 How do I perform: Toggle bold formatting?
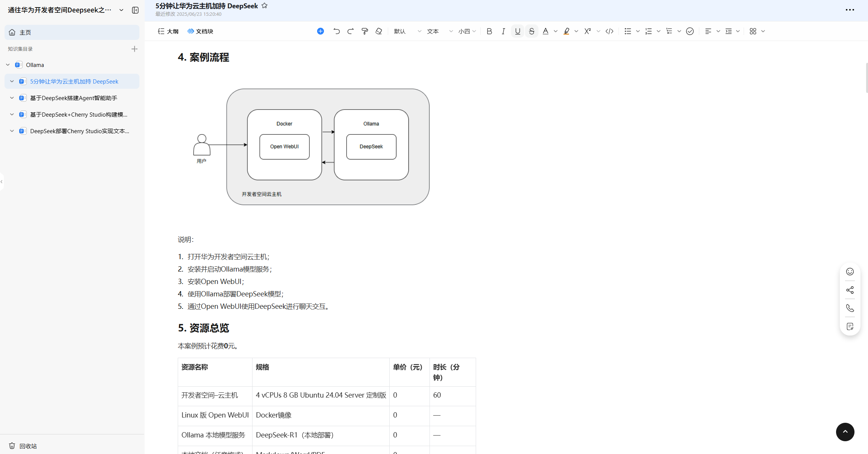click(x=489, y=31)
